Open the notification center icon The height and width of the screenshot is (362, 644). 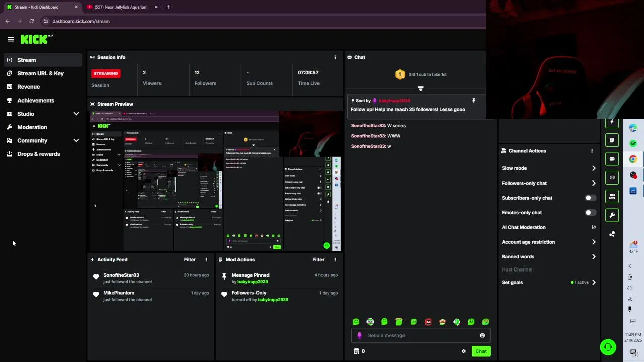point(633,352)
